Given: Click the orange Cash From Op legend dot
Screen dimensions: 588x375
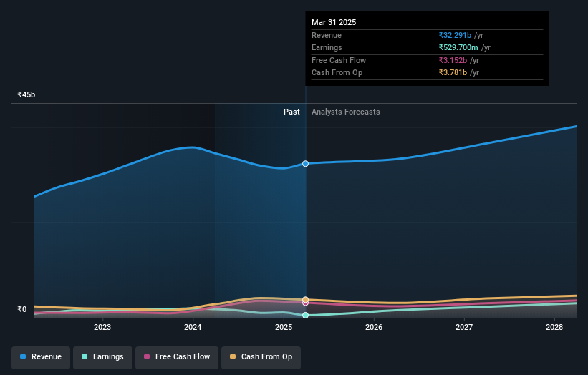Looking at the screenshot, I should pyautogui.click(x=233, y=356).
